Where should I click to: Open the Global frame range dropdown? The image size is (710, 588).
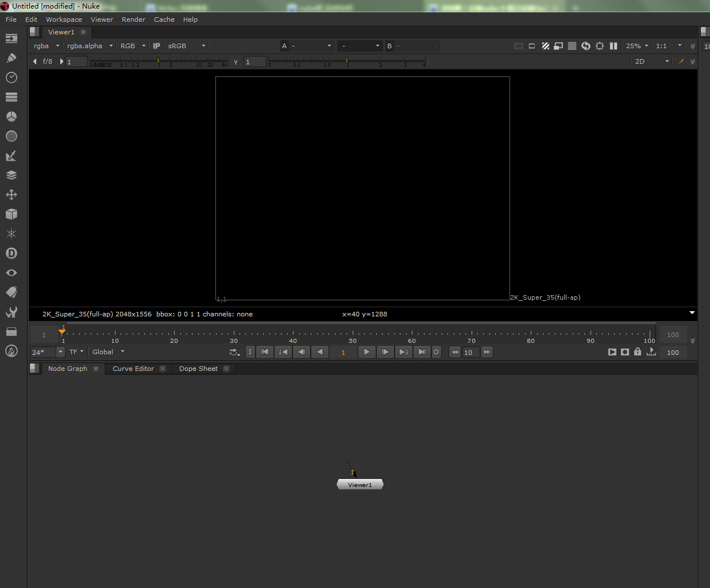(x=109, y=352)
